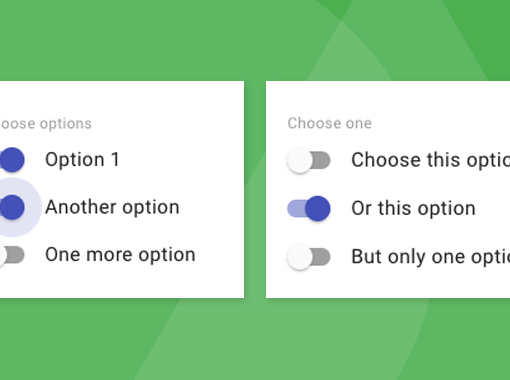This screenshot has height=380, width=510.
Task: Turn on Choose this option switch
Action: (309, 160)
